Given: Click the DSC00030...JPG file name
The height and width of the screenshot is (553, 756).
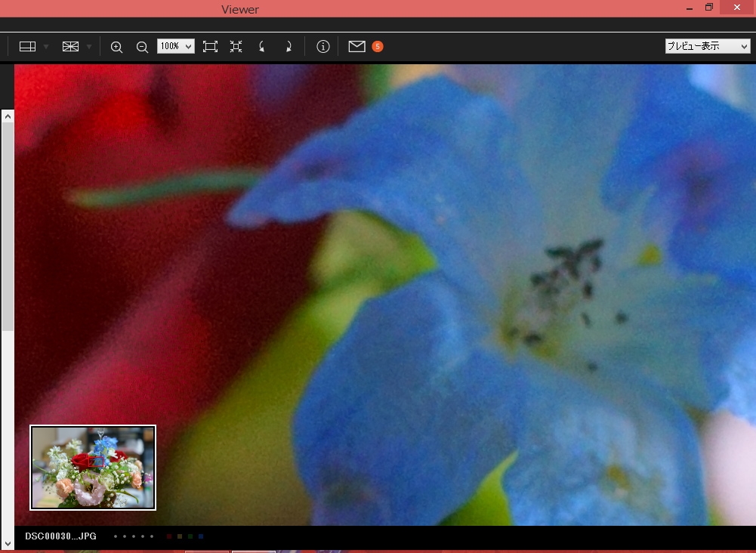Looking at the screenshot, I should pyautogui.click(x=60, y=536).
